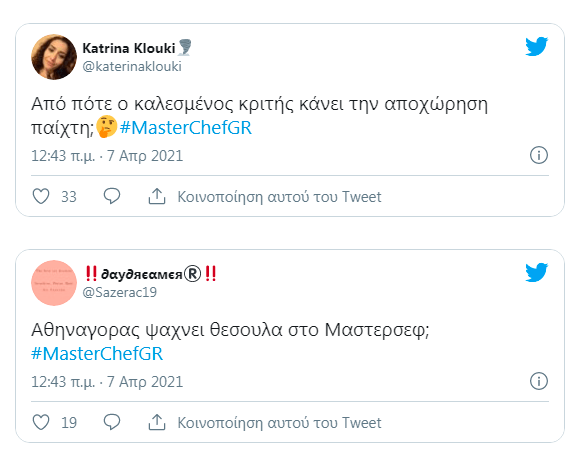Click Twitter bird logo on Katrina Klouki tweet
The height and width of the screenshot is (449, 586).
536,46
